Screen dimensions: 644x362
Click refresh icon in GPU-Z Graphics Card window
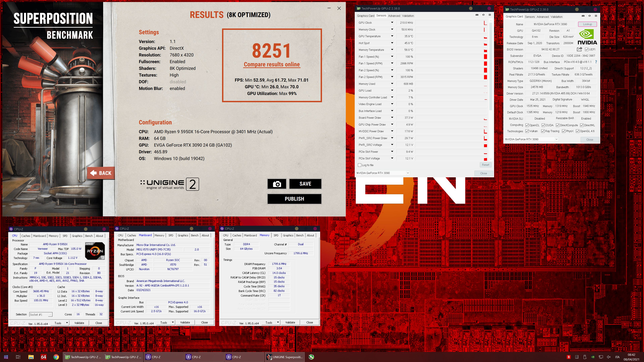point(589,16)
